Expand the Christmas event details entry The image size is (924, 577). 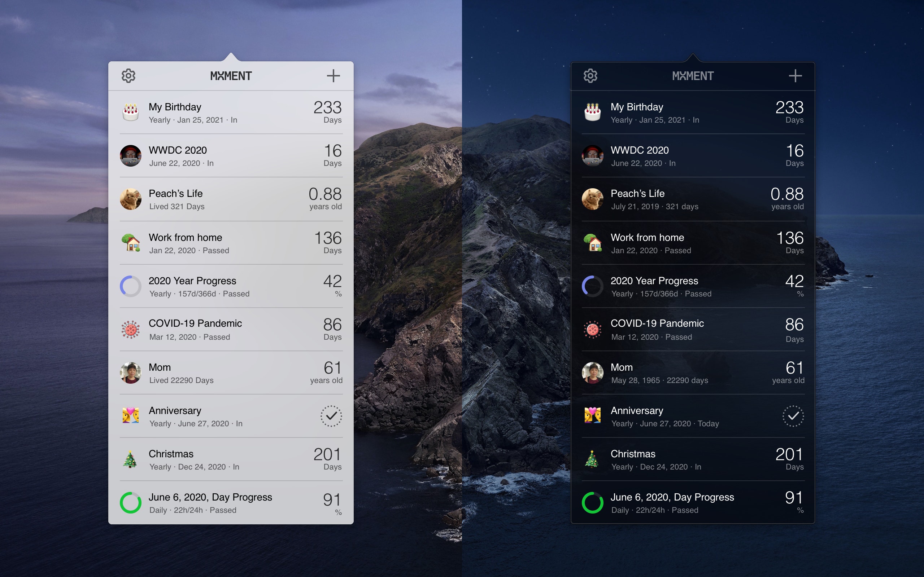pyautogui.click(x=232, y=459)
